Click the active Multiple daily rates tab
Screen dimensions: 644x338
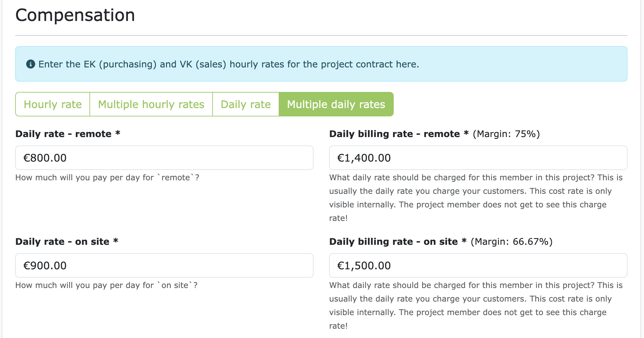click(336, 104)
